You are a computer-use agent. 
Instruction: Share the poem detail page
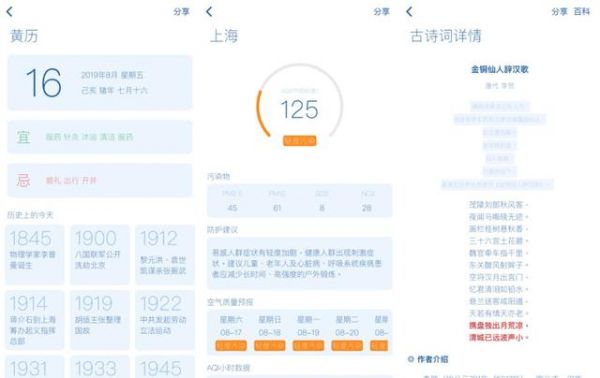pyautogui.click(x=559, y=12)
